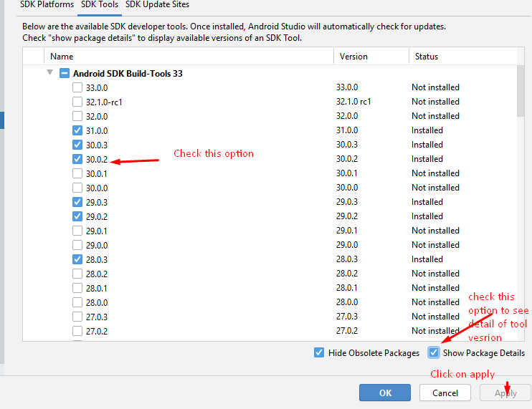Toggle the Android SDK Build-Tools 33 parent checkbox
Image resolution: width=532 pixels, height=409 pixels.
click(x=65, y=73)
